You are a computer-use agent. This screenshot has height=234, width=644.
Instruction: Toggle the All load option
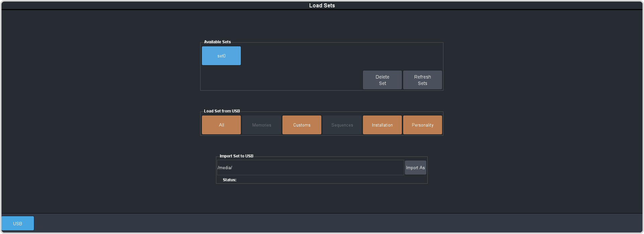coord(221,125)
